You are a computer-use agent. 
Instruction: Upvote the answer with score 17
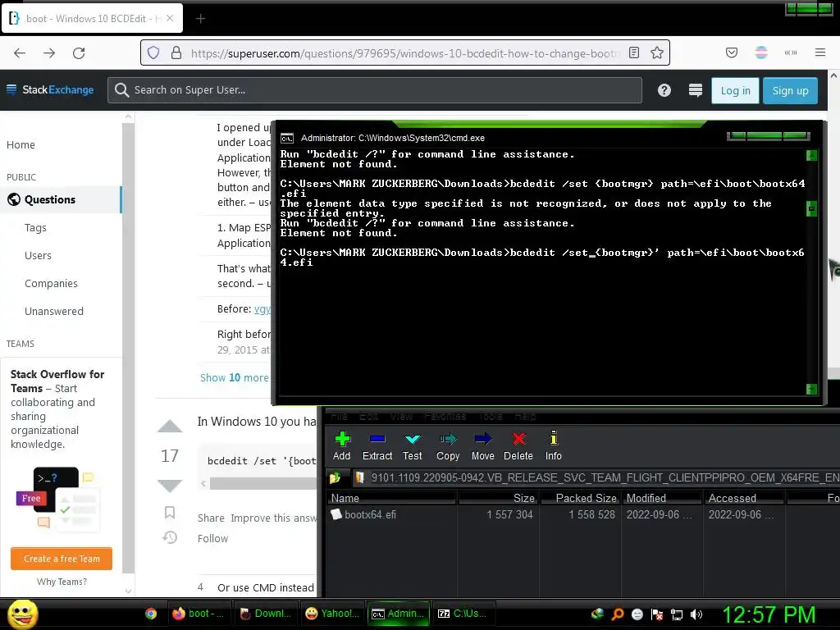coord(170,427)
